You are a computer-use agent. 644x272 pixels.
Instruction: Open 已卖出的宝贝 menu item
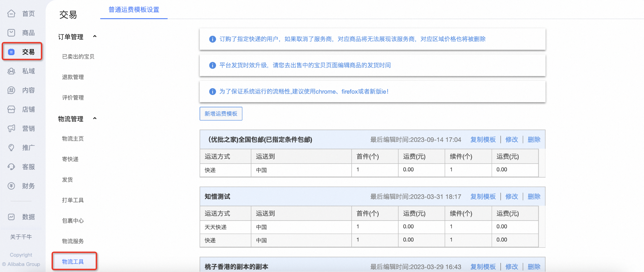tap(78, 57)
